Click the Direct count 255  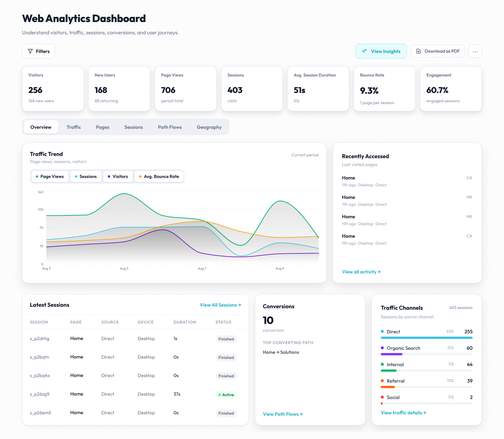click(x=469, y=331)
